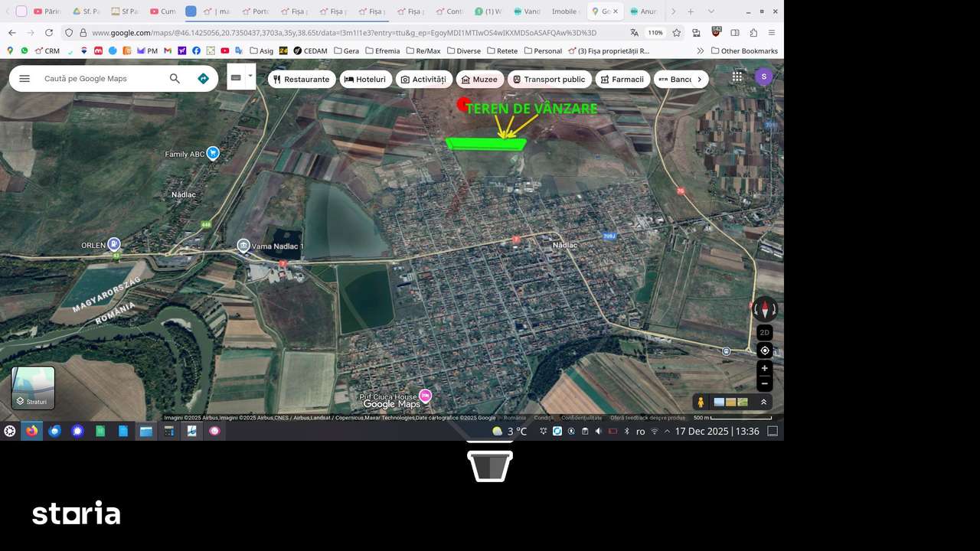Open Straturi layers panel

pos(32,388)
